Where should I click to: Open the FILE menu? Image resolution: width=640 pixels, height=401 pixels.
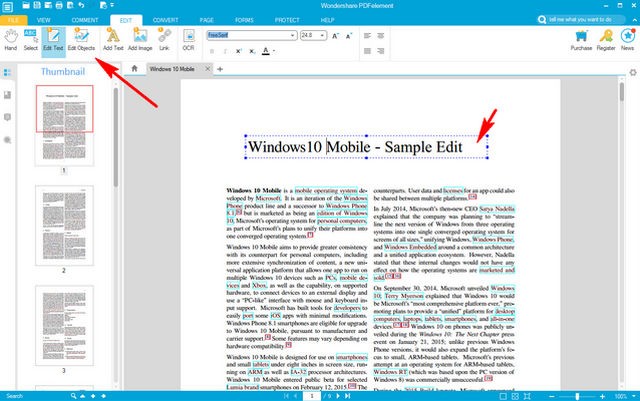click(x=13, y=20)
